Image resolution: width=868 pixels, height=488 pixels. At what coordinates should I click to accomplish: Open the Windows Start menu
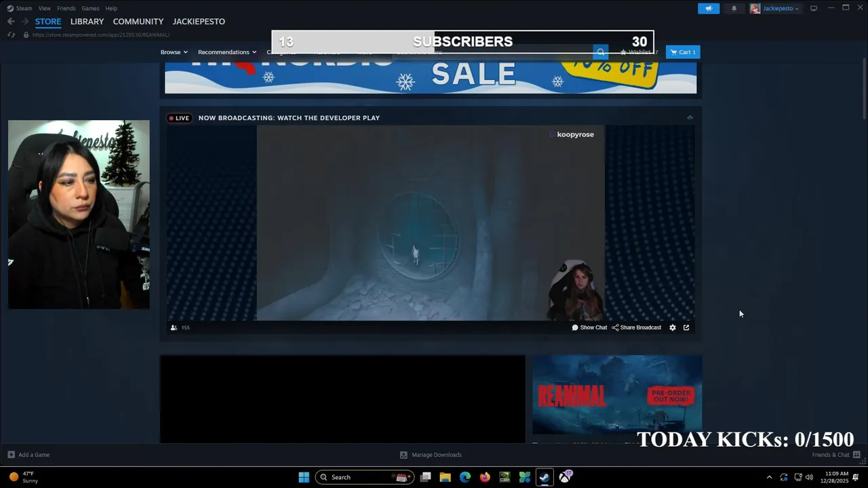(304, 477)
